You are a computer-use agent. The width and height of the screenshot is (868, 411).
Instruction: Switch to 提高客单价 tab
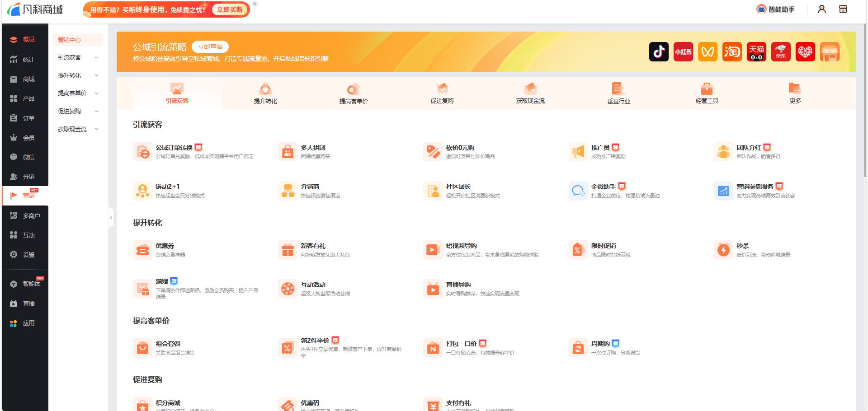point(354,93)
